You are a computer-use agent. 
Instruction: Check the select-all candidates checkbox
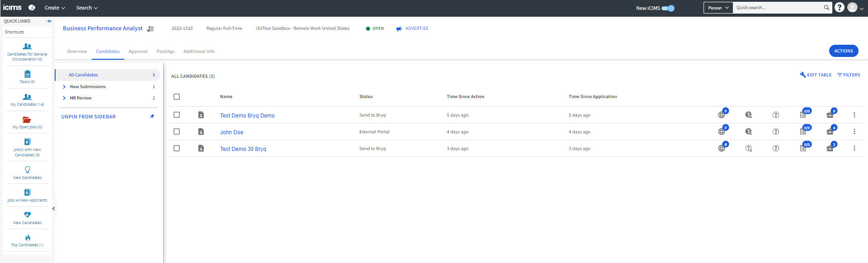tap(177, 97)
